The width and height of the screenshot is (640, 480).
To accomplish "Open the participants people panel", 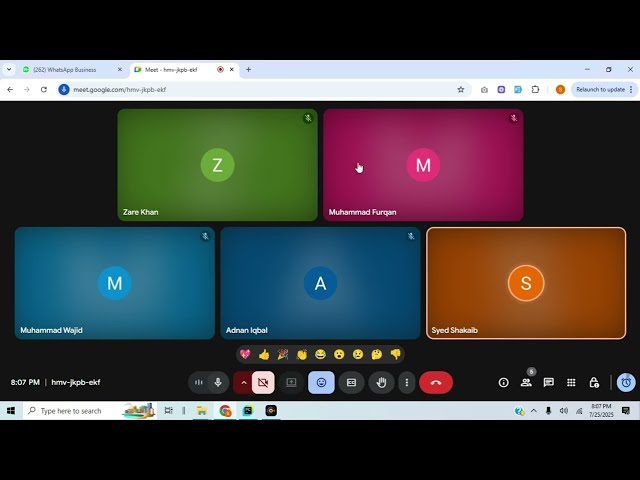I will click(x=526, y=382).
